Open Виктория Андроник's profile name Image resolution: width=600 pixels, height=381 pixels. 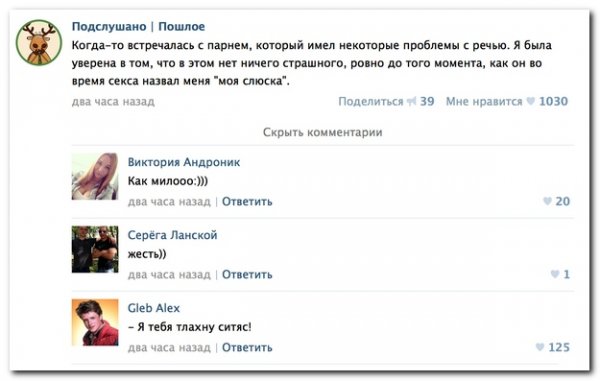point(184,162)
